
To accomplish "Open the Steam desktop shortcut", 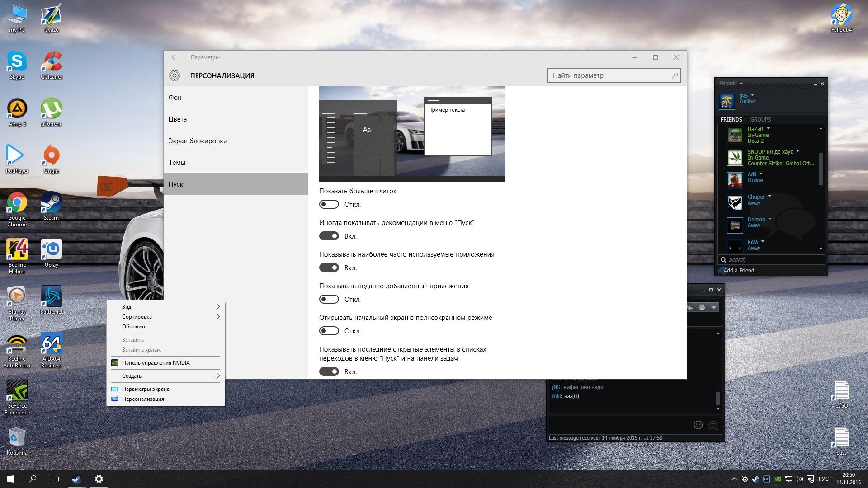I will (x=51, y=204).
